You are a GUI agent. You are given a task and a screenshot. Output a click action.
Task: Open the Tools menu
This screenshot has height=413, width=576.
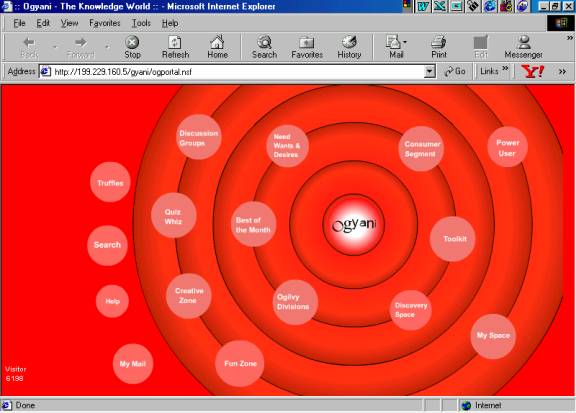coord(141,23)
